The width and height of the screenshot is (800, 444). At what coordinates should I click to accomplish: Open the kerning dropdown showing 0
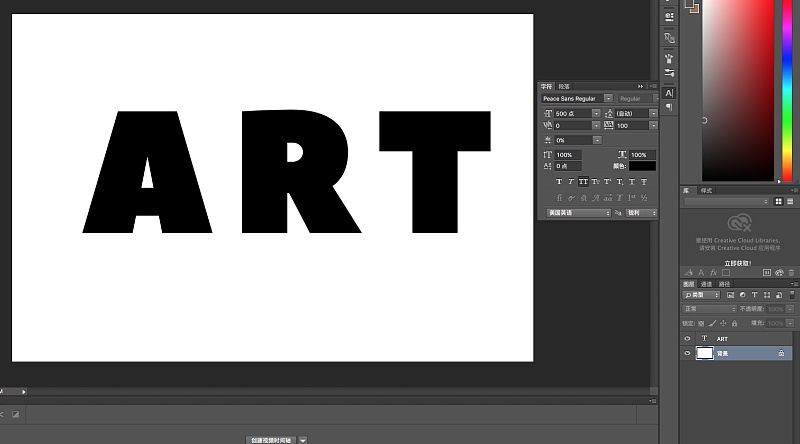(596, 126)
